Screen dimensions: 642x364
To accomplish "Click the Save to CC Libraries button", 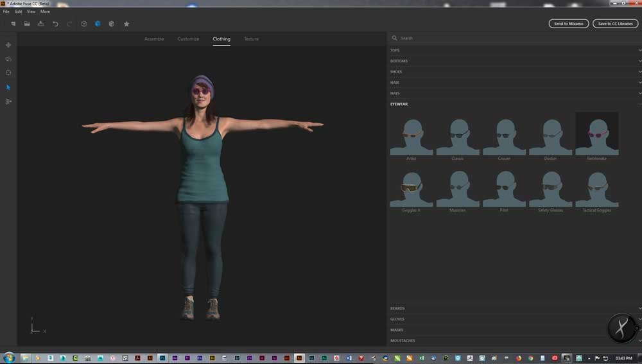I will 615,24.
